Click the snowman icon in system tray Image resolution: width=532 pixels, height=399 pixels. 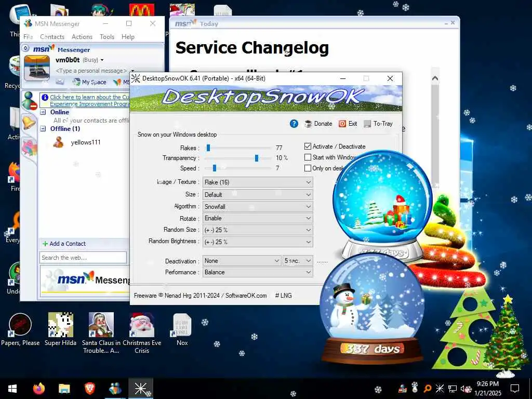pyautogui.click(x=415, y=388)
